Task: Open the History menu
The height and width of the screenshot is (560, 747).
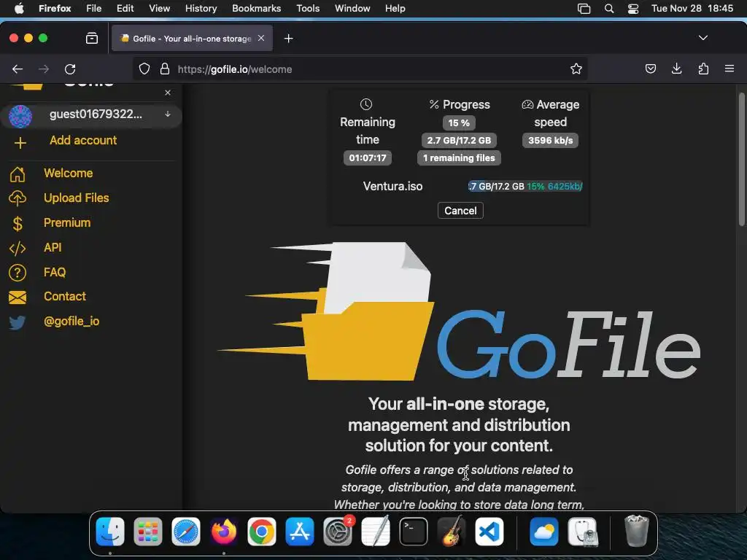Action: (x=201, y=9)
